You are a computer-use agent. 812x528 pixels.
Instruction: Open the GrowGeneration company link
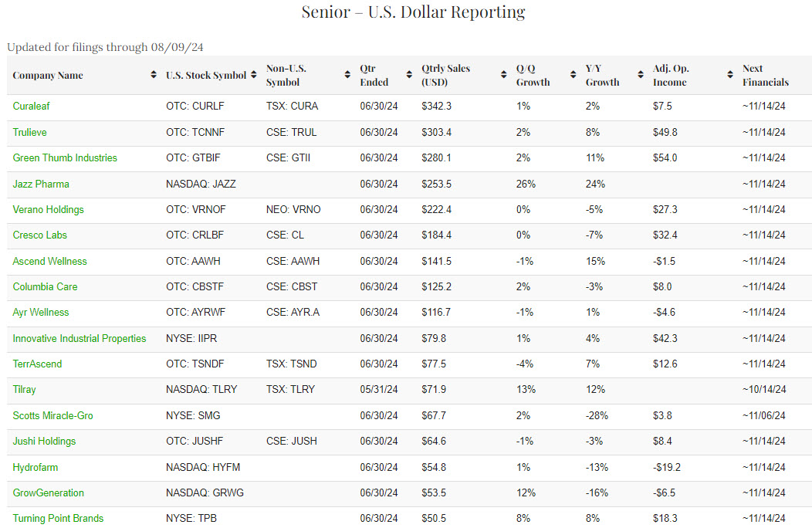(48, 492)
